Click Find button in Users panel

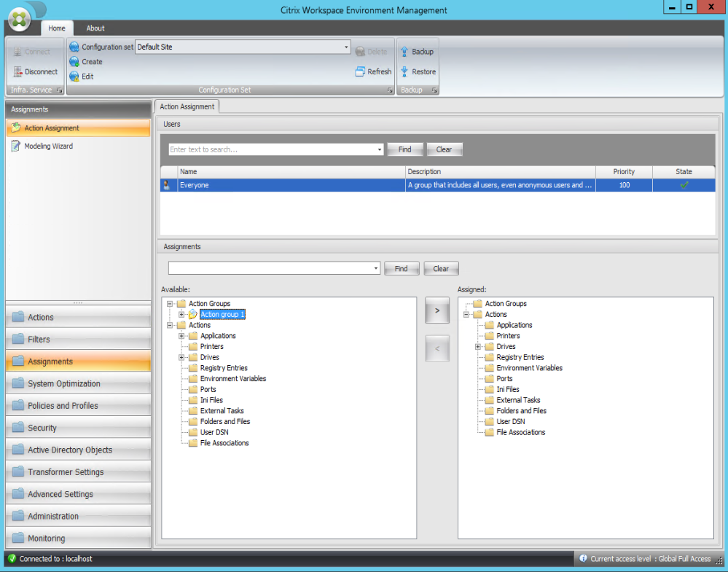(404, 149)
